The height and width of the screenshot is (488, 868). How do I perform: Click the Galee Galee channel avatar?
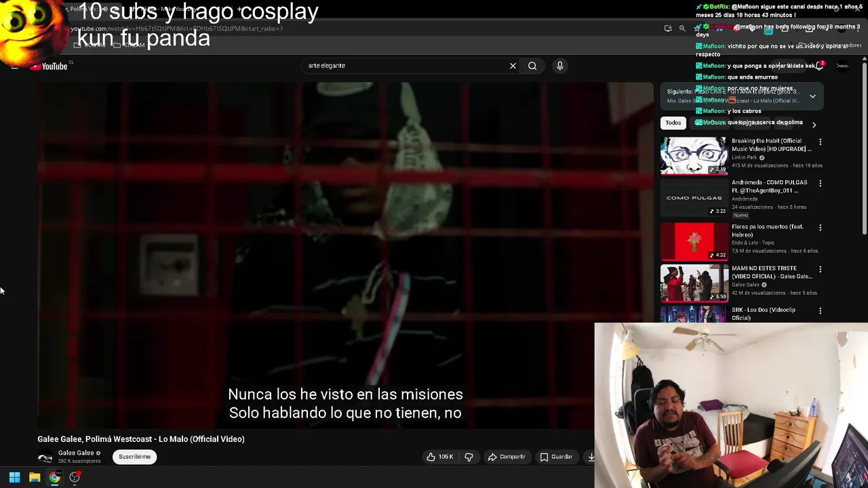click(x=45, y=457)
